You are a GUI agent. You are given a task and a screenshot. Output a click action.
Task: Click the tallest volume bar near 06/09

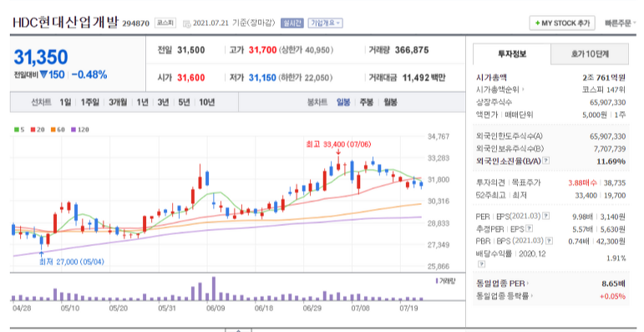(x=214, y=289)
